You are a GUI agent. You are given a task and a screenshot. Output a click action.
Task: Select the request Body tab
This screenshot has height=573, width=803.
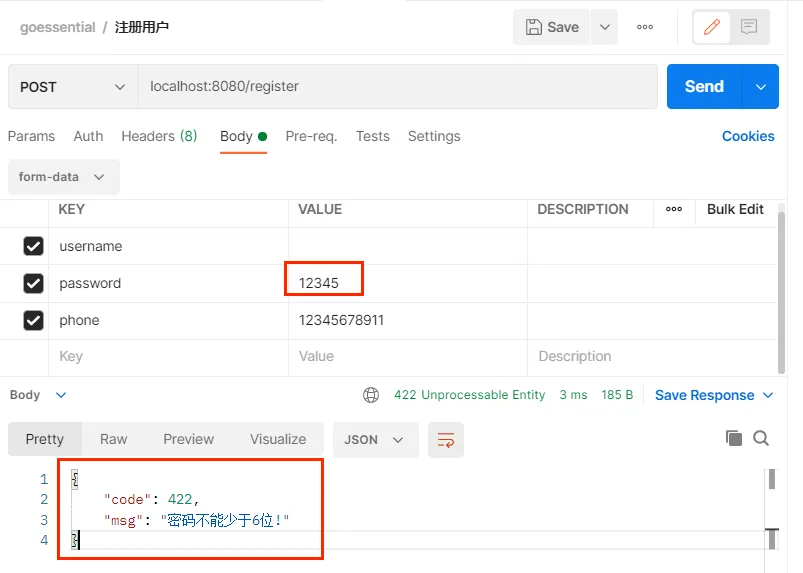243,136
